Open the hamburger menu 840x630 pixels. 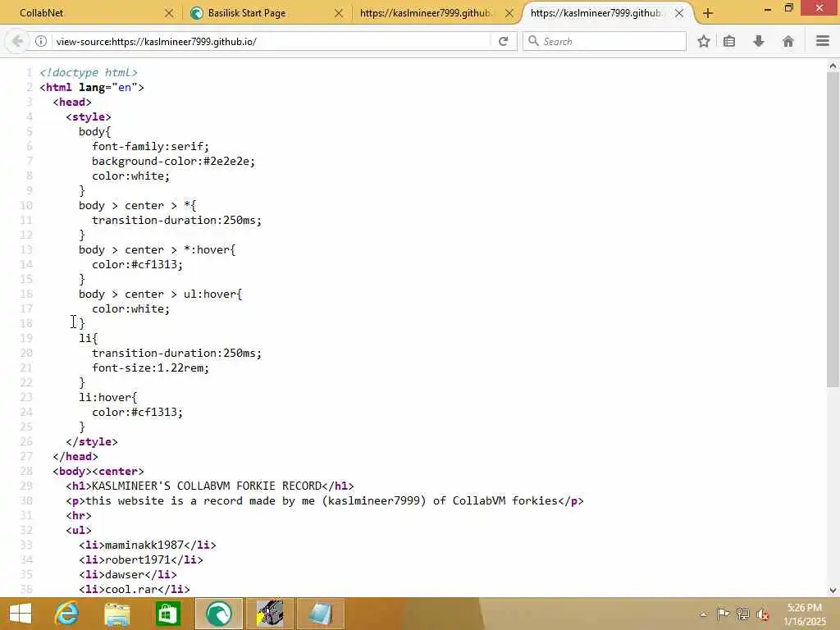tap(823, 41)
